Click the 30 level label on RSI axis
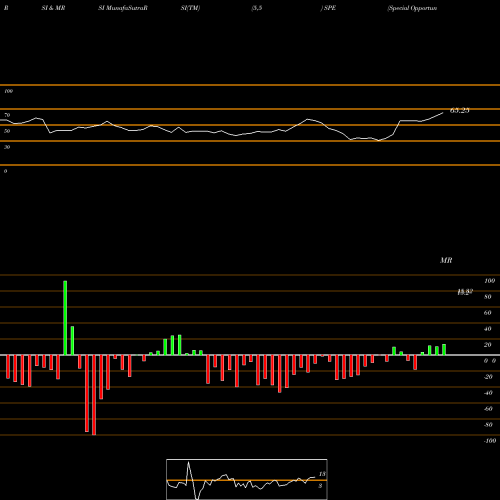Screen dimensions: 500x500 pos(7,147)
